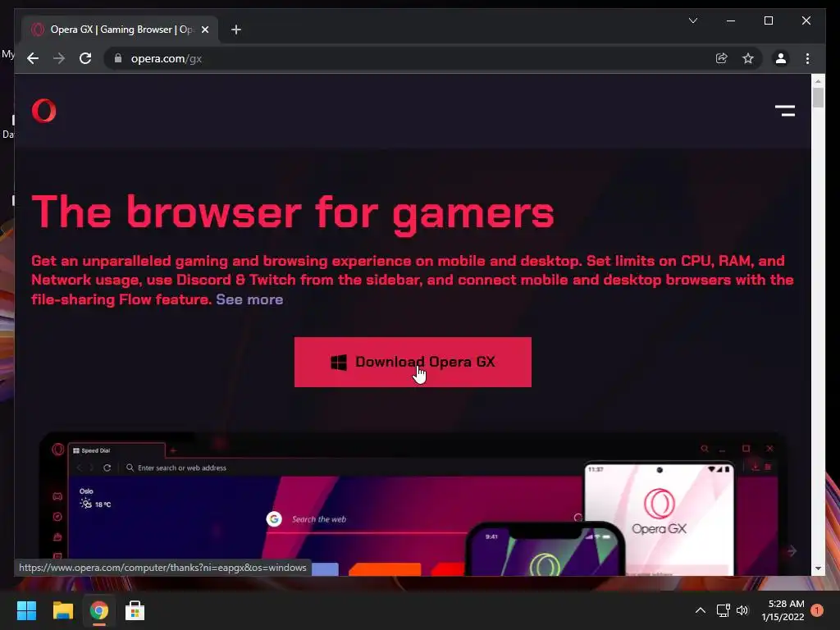Click the browser forward arrow
The width and height of the screenshot is (840, 630).
pyautogui.click(x=59, y=58)
